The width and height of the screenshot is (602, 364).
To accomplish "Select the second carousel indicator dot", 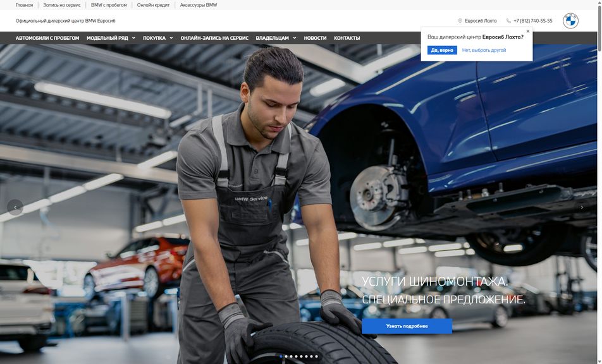I will [286, 356].
